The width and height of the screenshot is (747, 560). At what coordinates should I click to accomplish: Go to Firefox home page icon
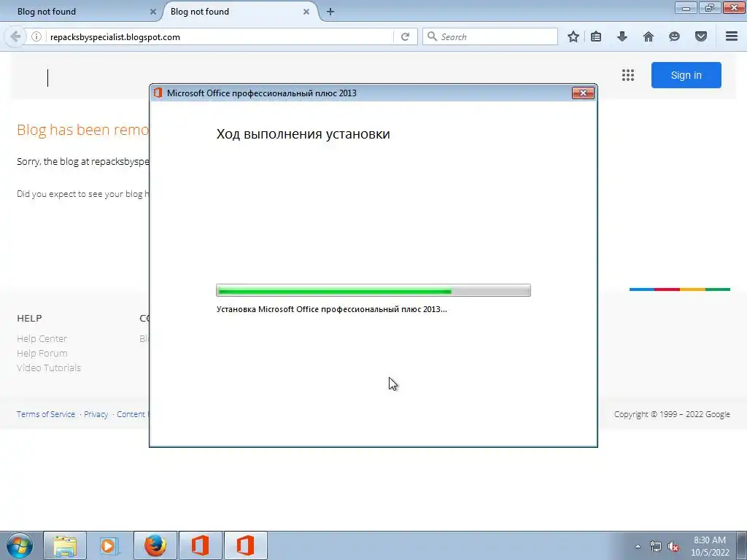(x=649, y=36)
